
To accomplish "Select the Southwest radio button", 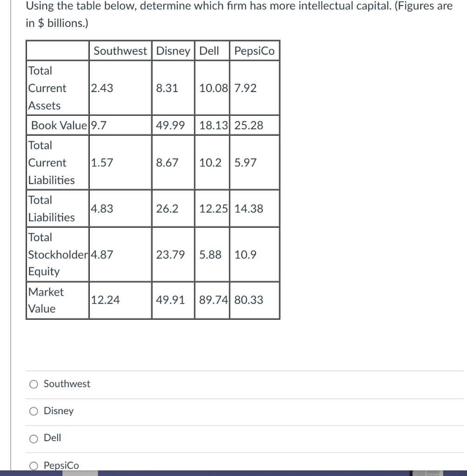I will pos(33,384).
